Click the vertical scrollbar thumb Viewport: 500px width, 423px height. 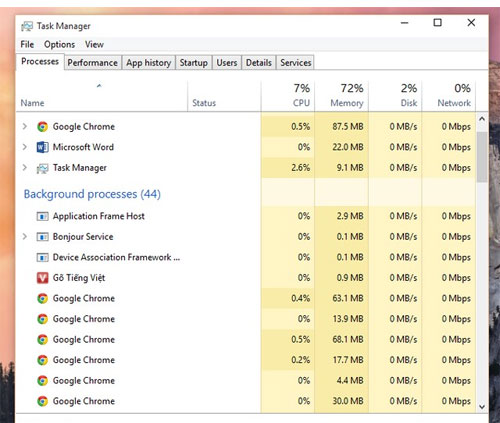click(x=482, y=157)
